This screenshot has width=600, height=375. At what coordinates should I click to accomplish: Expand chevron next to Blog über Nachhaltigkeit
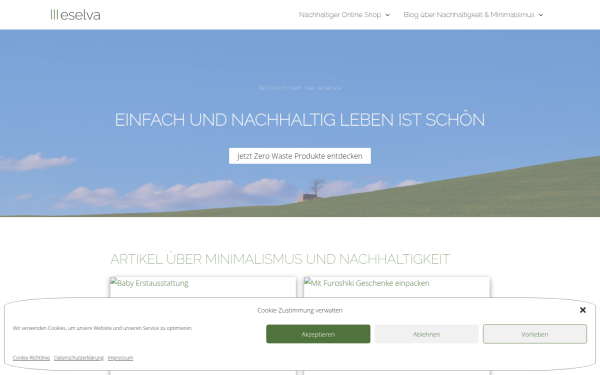pyautogui.click(x=541, y=15)
